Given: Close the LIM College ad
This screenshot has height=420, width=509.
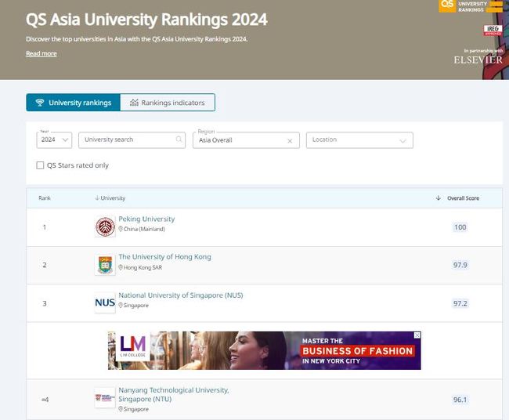Looking at the screenshot, I should point(417,335).
